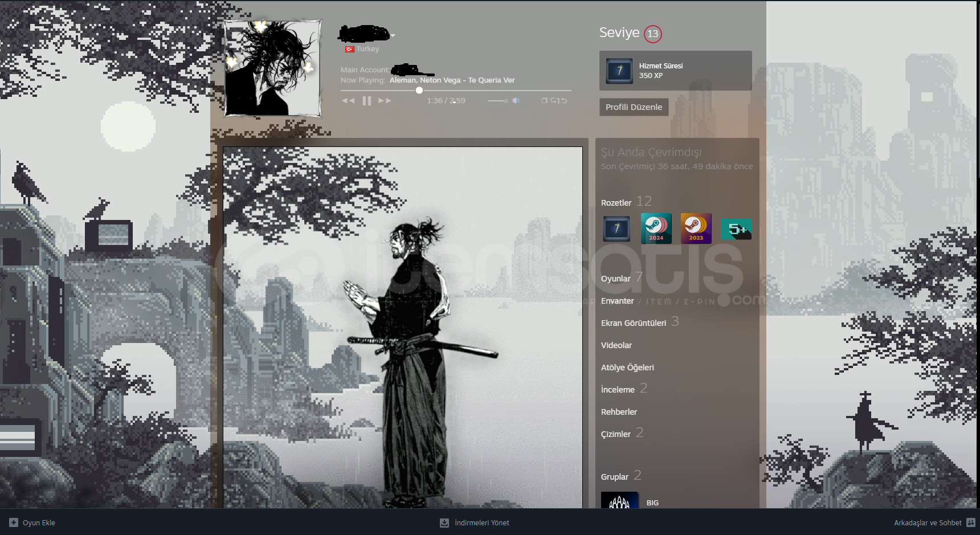This screenshot has height=535, width=980.
Task: Open the persona name dropdown arrow
Action: [x=393, y=35]
